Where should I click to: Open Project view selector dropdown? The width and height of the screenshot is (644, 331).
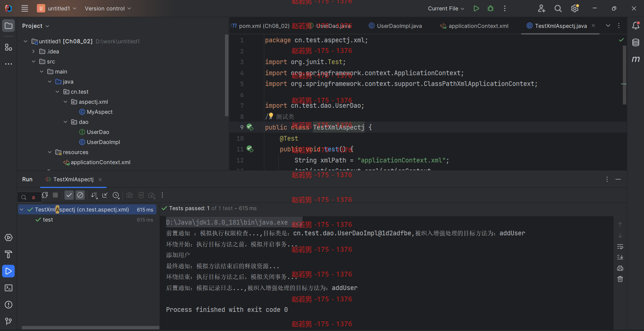click(36, 26)
